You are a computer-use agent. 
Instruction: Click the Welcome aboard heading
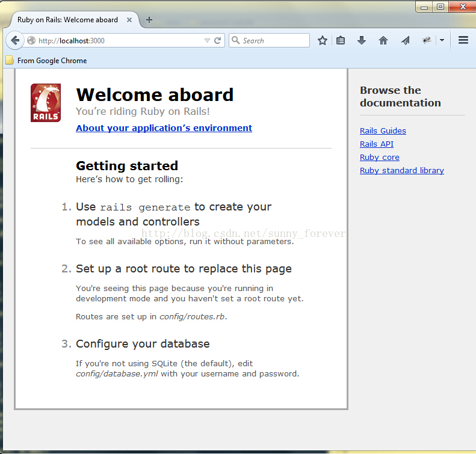(155, 94)
